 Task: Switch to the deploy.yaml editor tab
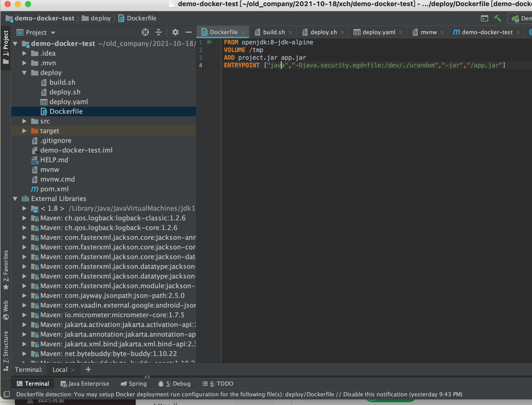click(x=378, y=32)
